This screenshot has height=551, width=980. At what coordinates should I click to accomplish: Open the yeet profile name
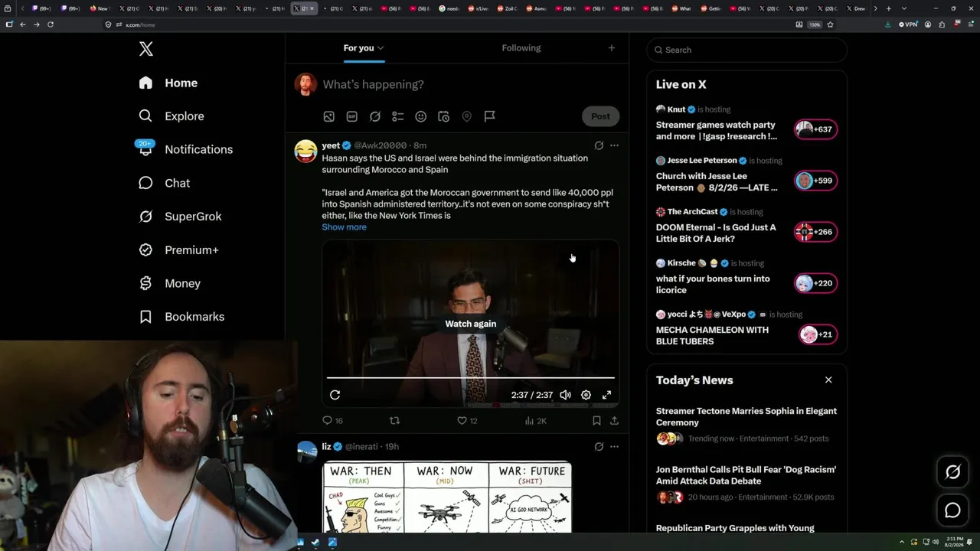click(x=331, y=145)
